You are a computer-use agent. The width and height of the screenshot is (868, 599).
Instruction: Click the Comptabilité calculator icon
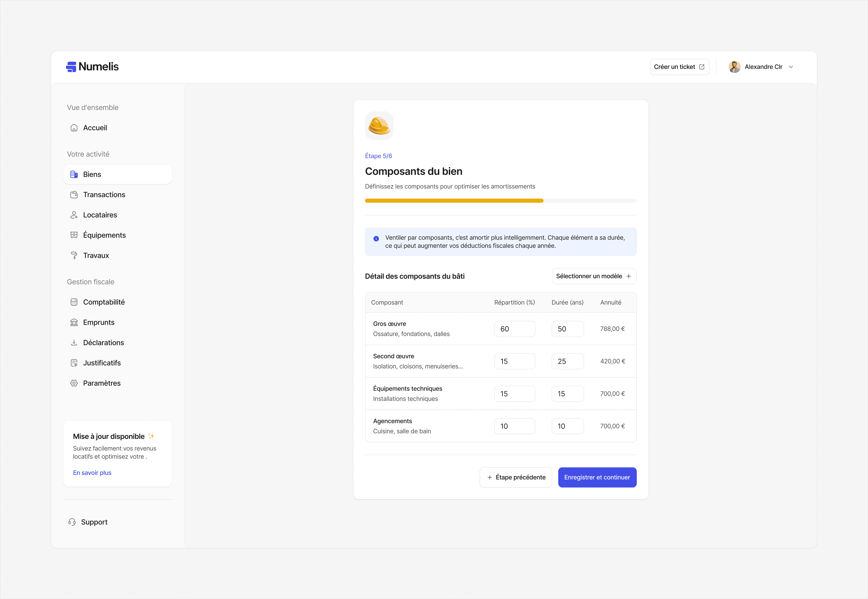pos(74,302)
